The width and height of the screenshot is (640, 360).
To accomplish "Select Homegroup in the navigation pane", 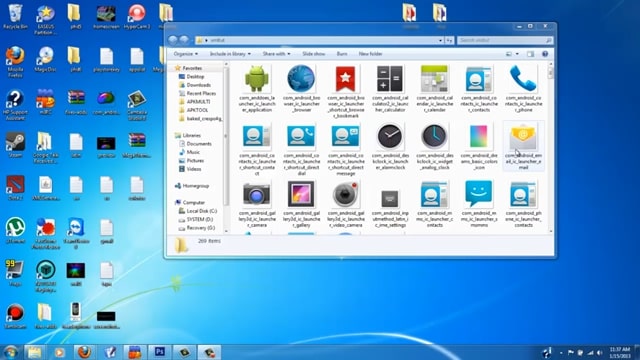I will 192,186.
